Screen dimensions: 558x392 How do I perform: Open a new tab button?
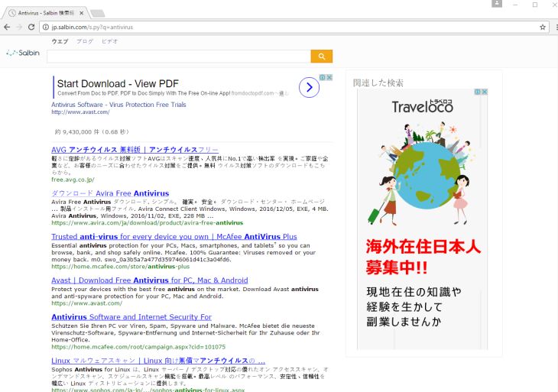tap(98, 13)
